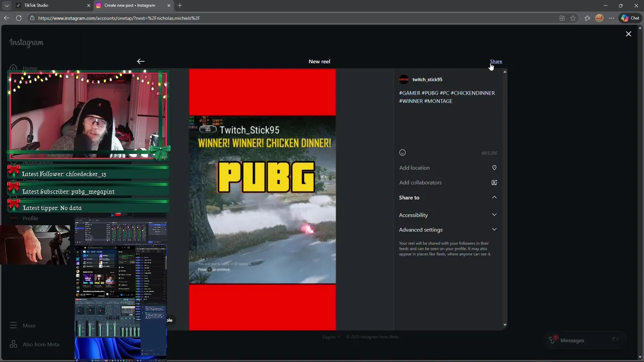The width and height of the screenshot is (644, 362).
Task: Click the bookmark star icon
Action: click(573, 18)
